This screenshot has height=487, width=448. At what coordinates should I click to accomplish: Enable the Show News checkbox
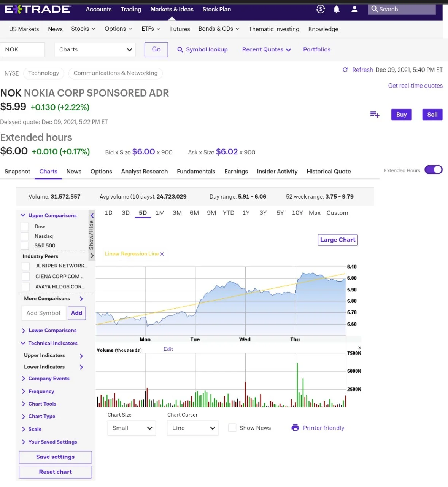(232, 428)
